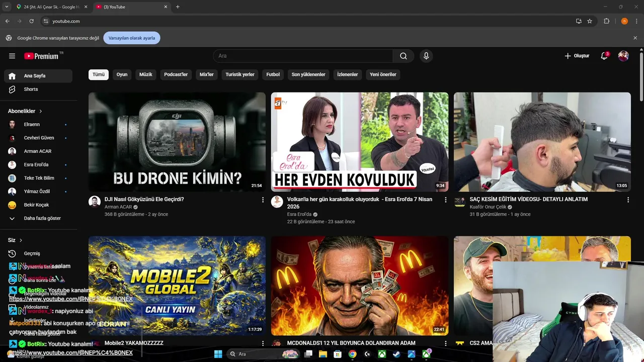644x362 pixels.
Task: Open Yılmaz Özdil subscription
Action: 38,192
